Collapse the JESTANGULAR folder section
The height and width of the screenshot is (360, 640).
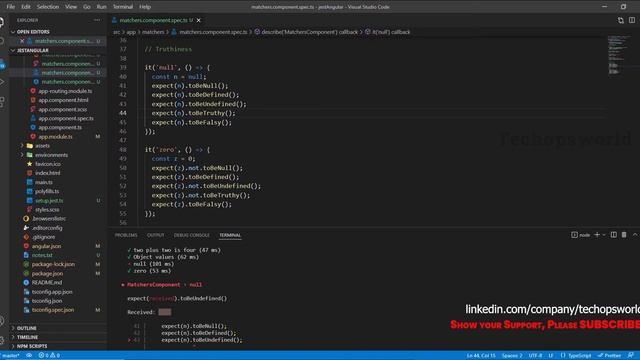click(x=33, y=50)
